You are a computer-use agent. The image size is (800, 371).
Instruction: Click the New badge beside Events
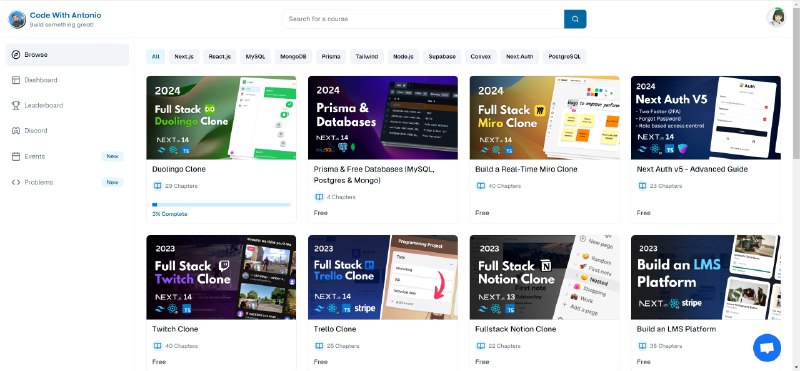pyautogui.click(x=112, y=157)
